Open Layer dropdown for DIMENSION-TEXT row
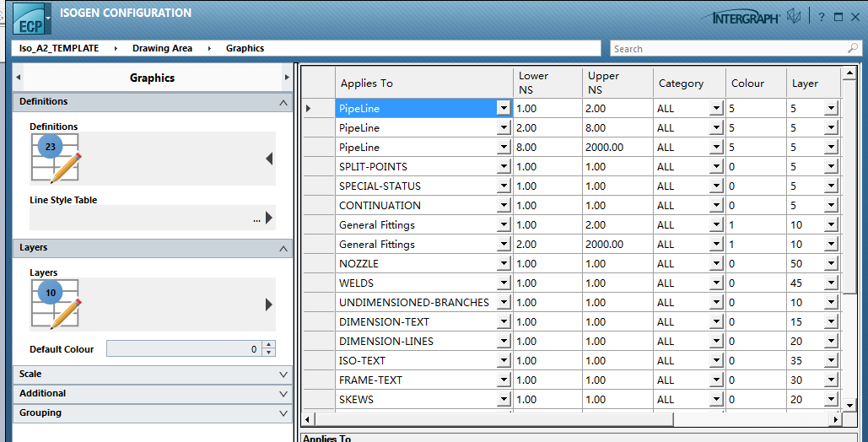 [830, 322]
